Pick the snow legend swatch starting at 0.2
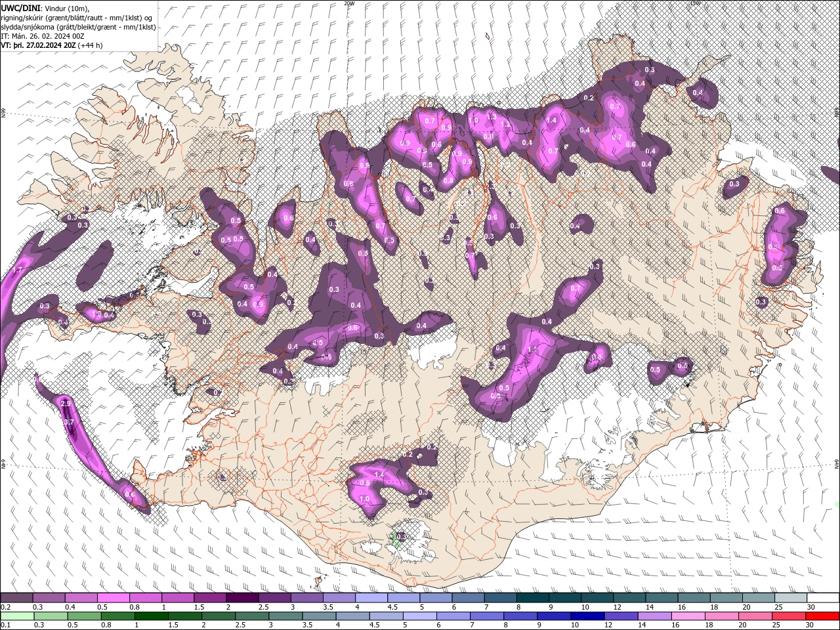Image resolution: width=840 pixels, height=630 pixels. 16,598
